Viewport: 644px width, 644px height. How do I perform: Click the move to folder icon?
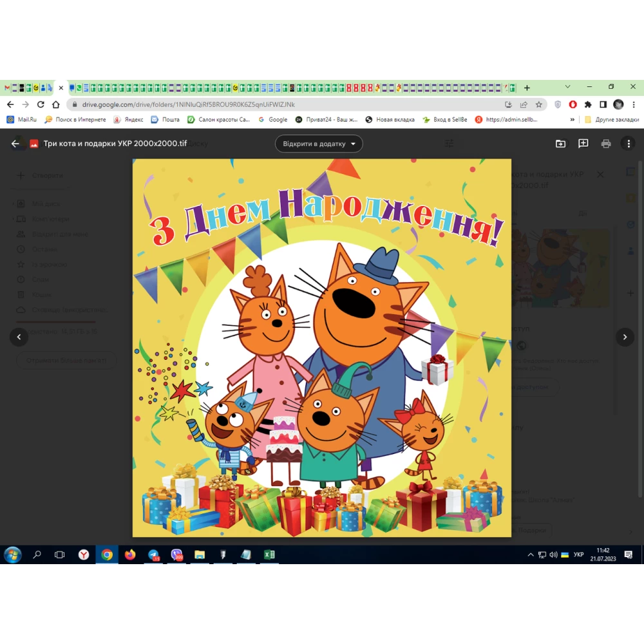click(x=560, y=144)
